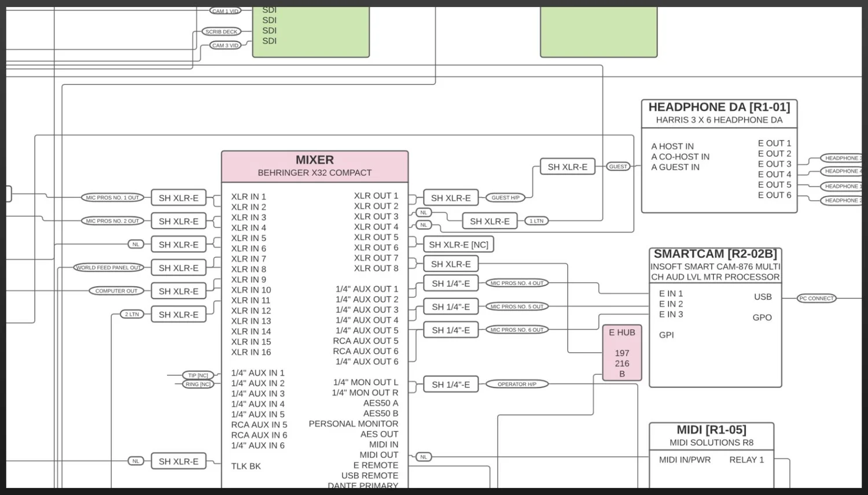868x495 pixels.
Task: Click the MIC PROS NO. 1 OUT label
Action: (x=112, y=198)
